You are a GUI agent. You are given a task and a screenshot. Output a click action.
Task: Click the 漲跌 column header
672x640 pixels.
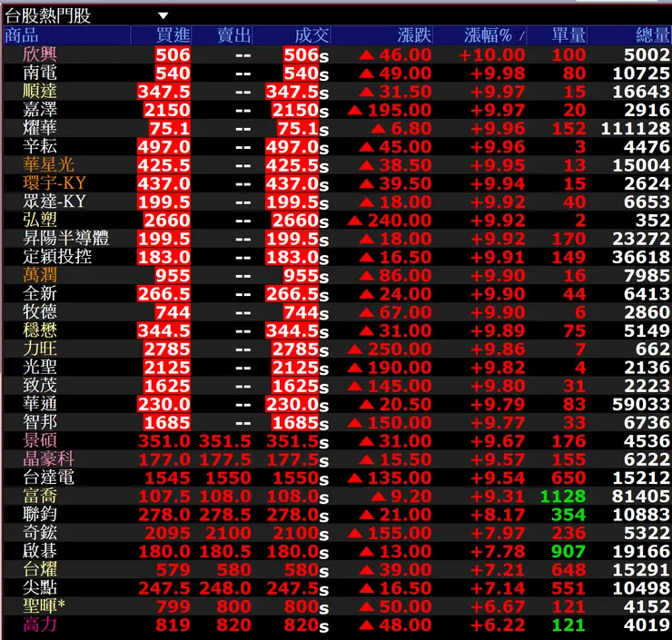tap(414, 35)
